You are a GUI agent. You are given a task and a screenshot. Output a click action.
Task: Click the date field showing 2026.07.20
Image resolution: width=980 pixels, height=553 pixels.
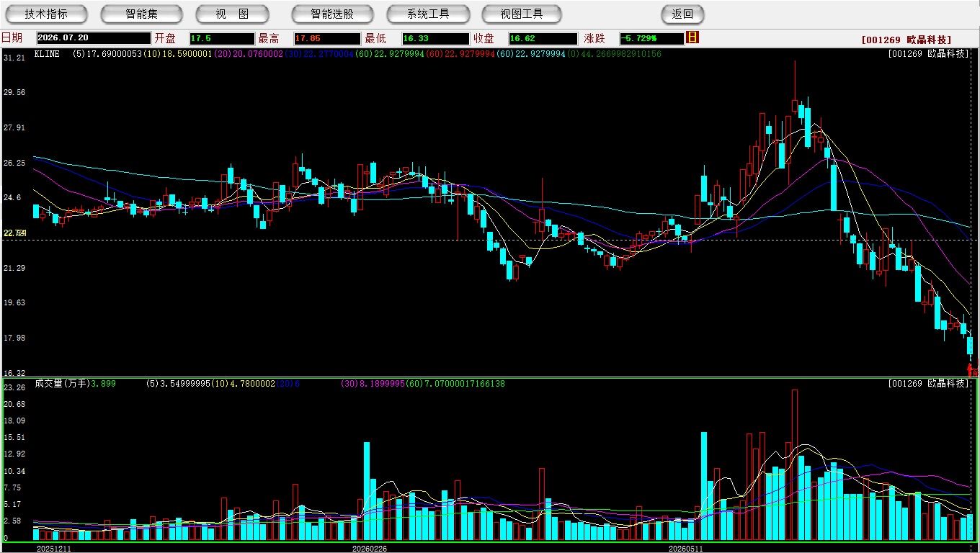pyautogui.click(x=94, y=38)
